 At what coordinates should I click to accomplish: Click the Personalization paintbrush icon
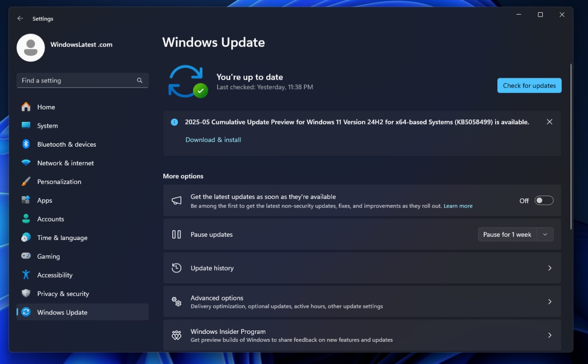pyautogui.click(x=26, y=182)
